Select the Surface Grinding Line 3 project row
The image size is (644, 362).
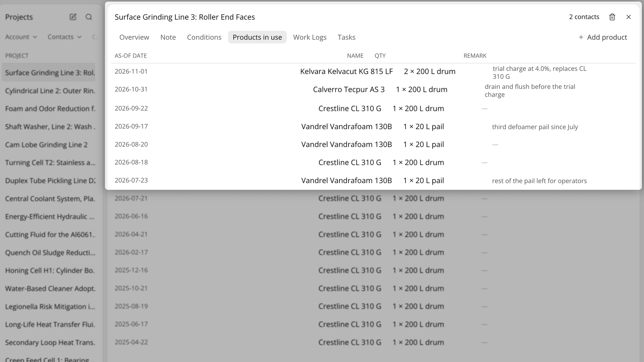click(49, 73)
